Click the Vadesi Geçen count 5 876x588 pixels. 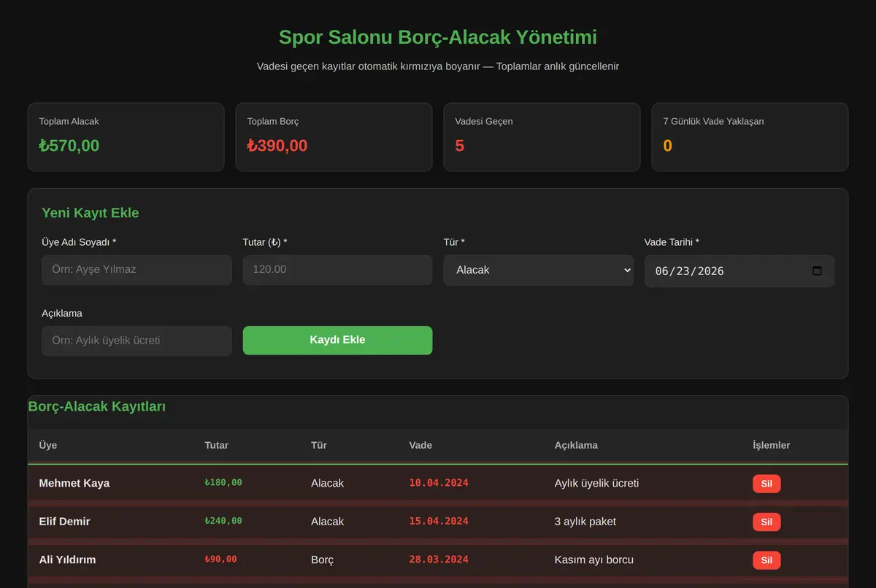(x=460, y=145)
